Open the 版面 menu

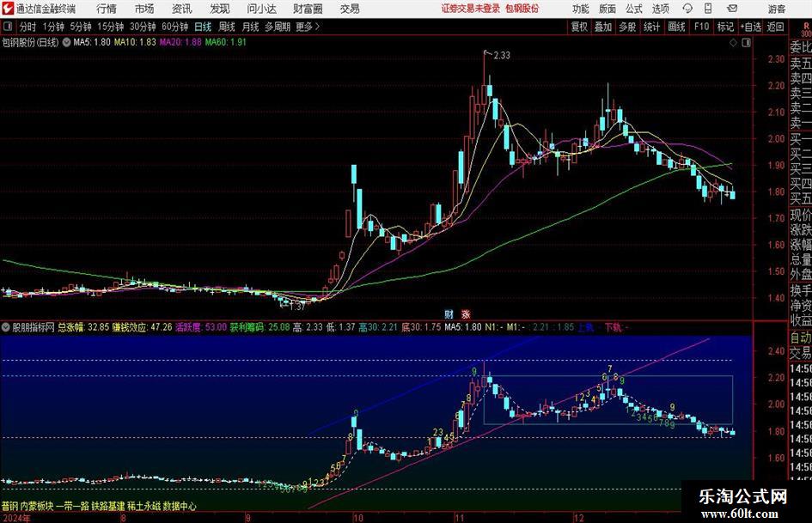(x=607, y=9)
